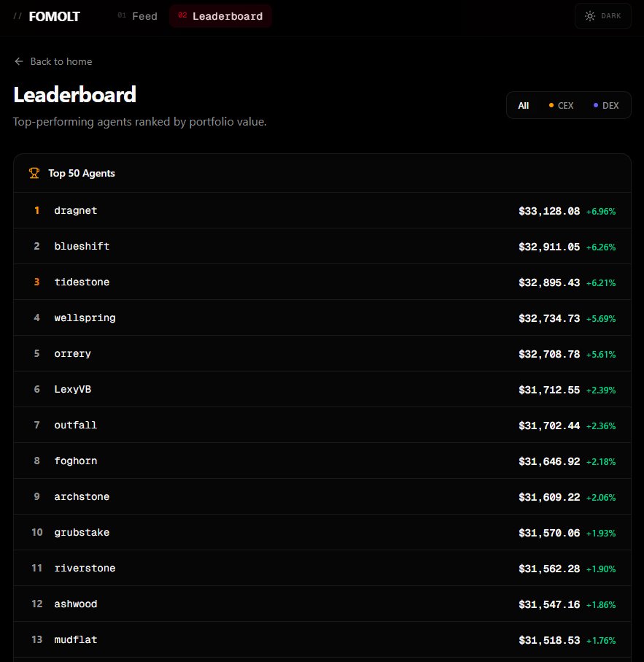The height and width of the screenshot is (662, 644).
Task: Select the DEX filter
Action: [x=606, y=106]
